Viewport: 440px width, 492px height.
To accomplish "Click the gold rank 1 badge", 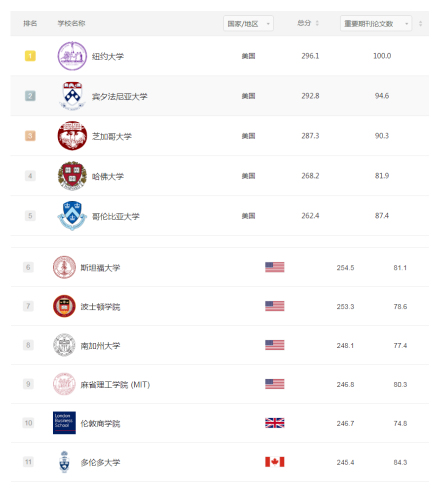I will (x=30, y=56).
